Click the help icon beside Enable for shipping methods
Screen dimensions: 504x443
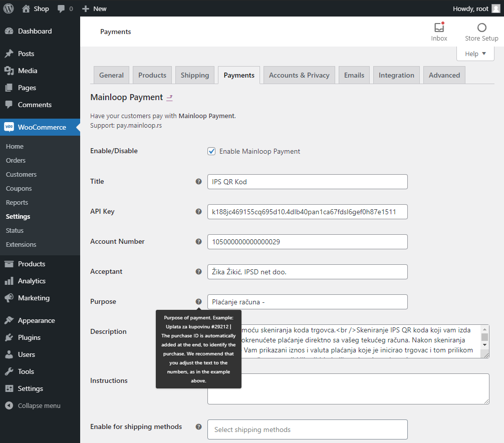[198, 426]
